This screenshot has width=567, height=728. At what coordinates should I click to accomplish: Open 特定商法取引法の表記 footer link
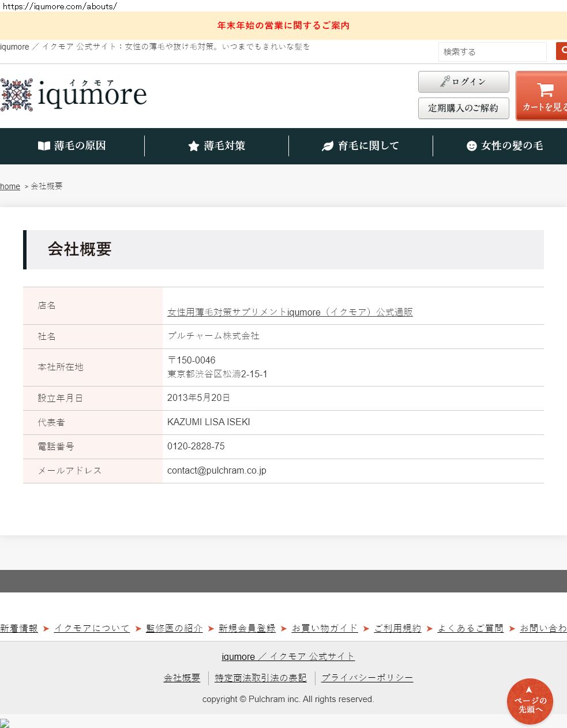pos(261,678)
